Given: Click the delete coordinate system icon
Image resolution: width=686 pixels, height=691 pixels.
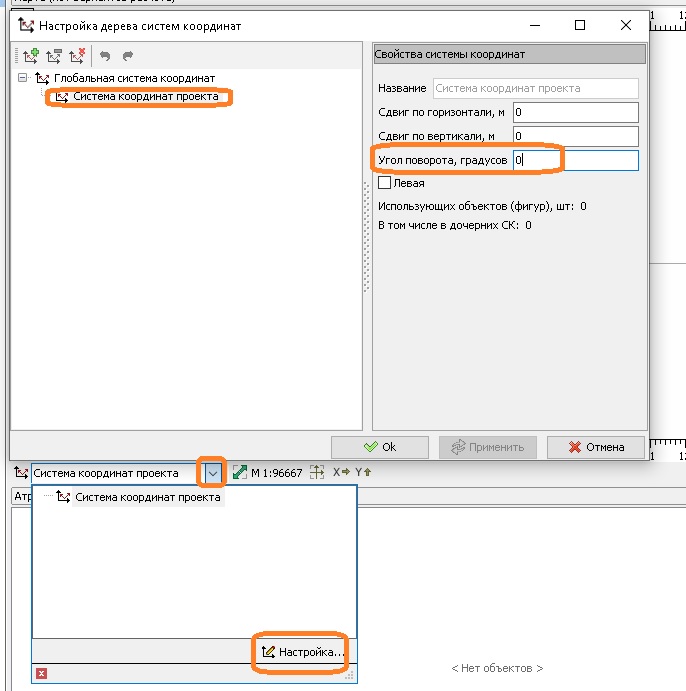Looking at the screenshot, I should [x=76, y=56].
